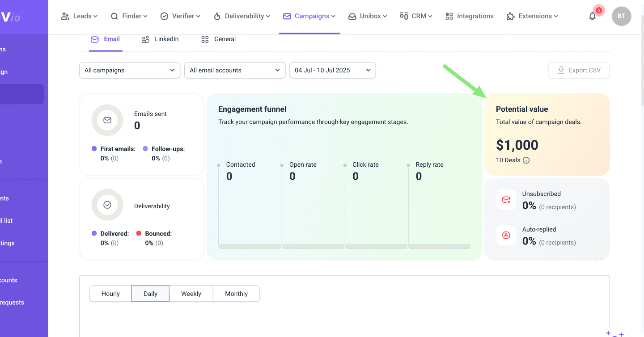Screen dimensions: 644x337
Task: Click the Emails sent envelope icon
Action: point(107,120)
